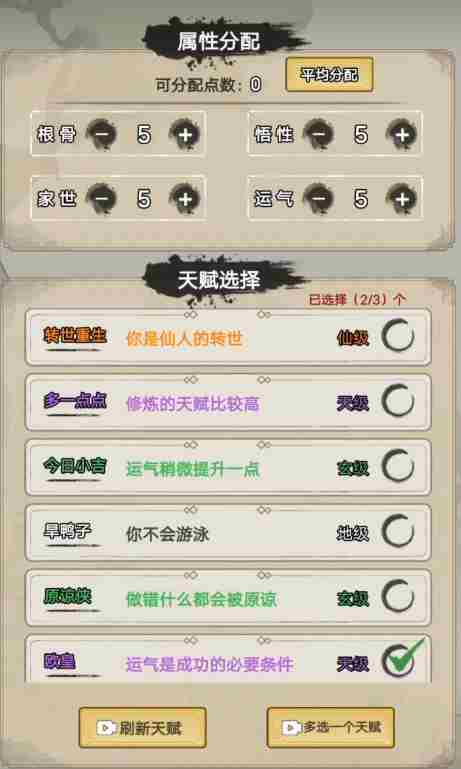Select the 转世重生 talent circle

coord(398,336)
